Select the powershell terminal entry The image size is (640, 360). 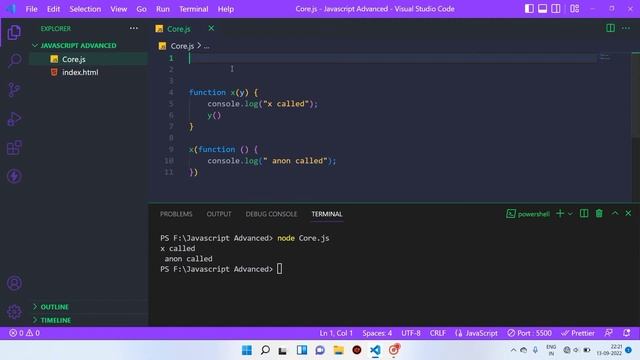[x=528, y=214]
